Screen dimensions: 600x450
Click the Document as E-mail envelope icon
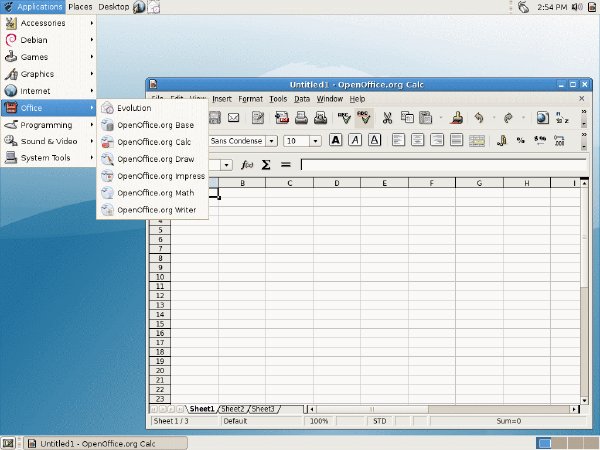tap(233, 117)
